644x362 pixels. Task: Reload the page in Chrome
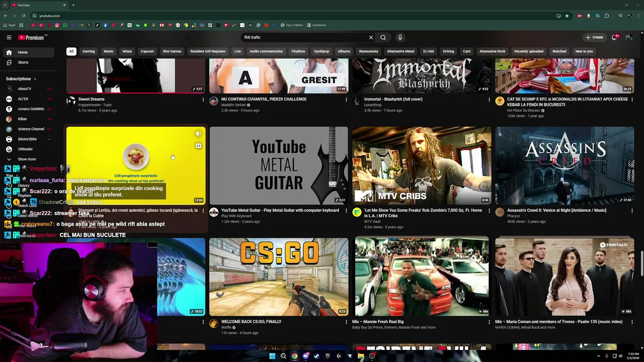(23, 16)
